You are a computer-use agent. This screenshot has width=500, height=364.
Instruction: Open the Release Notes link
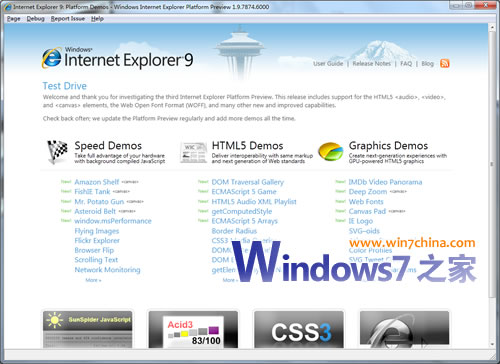tap(372, 63)
